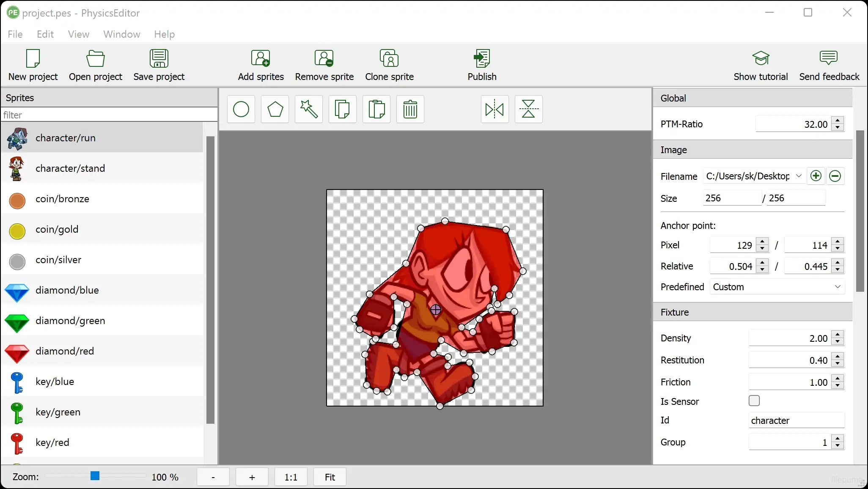Increase PTM-Ratio with up arrow
The width and height of the screenshot is (868, 489).
coord(838,121)
